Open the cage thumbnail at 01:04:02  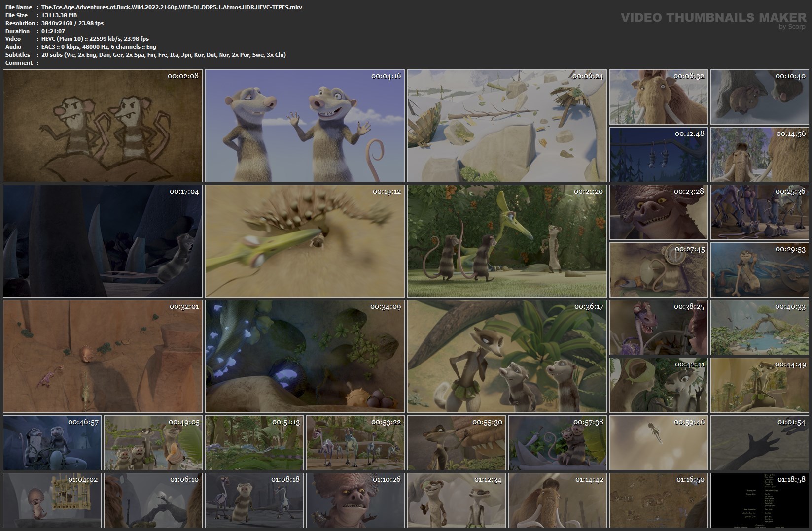click(x=52, y=500)
